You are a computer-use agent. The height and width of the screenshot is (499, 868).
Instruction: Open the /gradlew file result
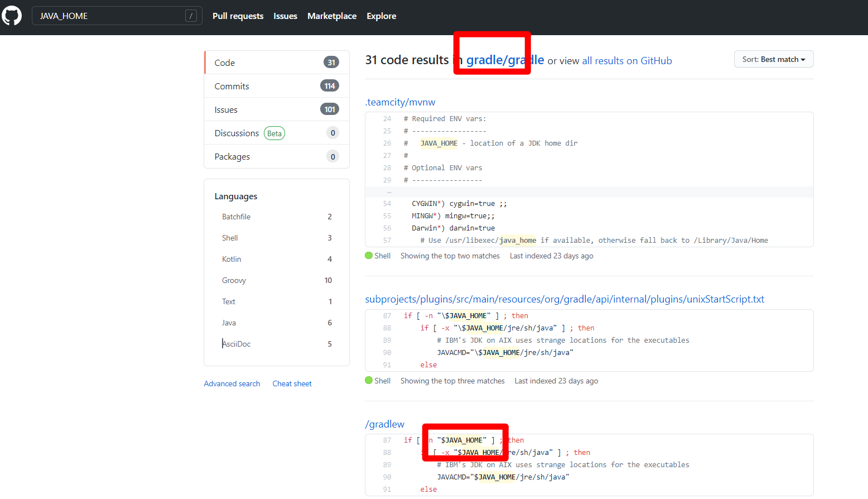coord(385,424)
